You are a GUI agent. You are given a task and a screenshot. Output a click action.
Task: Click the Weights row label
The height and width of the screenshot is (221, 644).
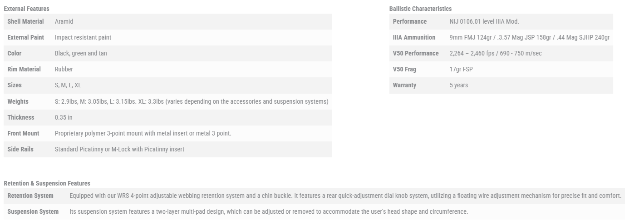[x=18, y=101]
